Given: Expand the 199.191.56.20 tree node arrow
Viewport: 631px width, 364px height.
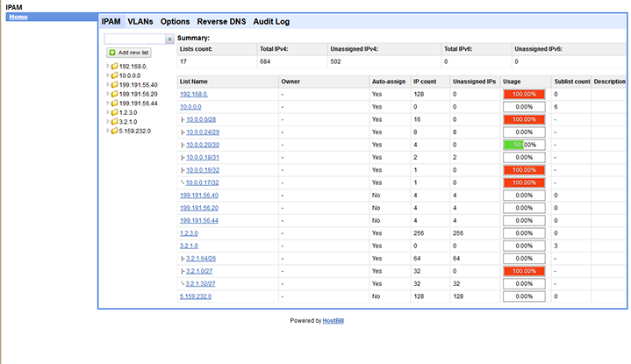Looking at the screenshot, I should [108, 94].
